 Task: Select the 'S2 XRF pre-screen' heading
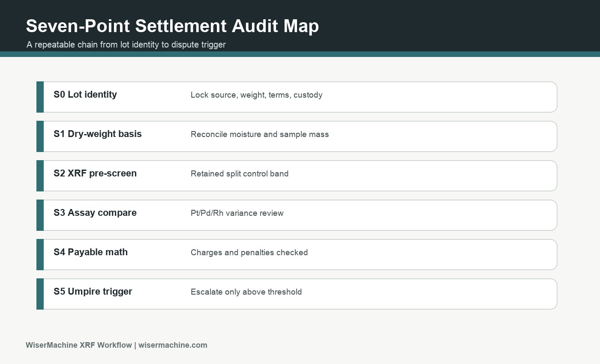click(95, 173)
